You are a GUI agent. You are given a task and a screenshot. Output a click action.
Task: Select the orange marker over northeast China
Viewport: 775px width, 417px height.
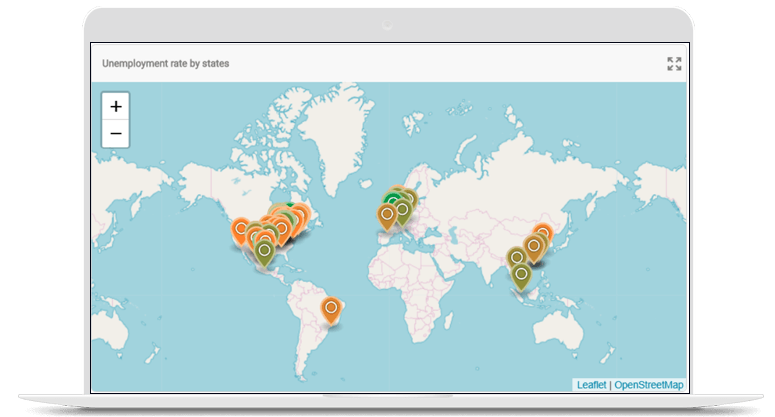[x=543, y=231]
